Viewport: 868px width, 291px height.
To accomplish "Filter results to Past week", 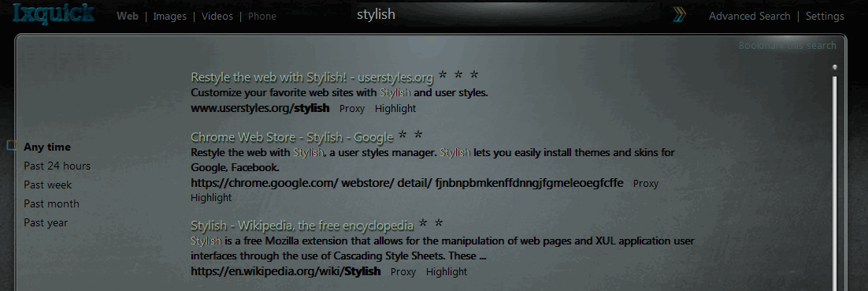I will click(x=47, y=185).
